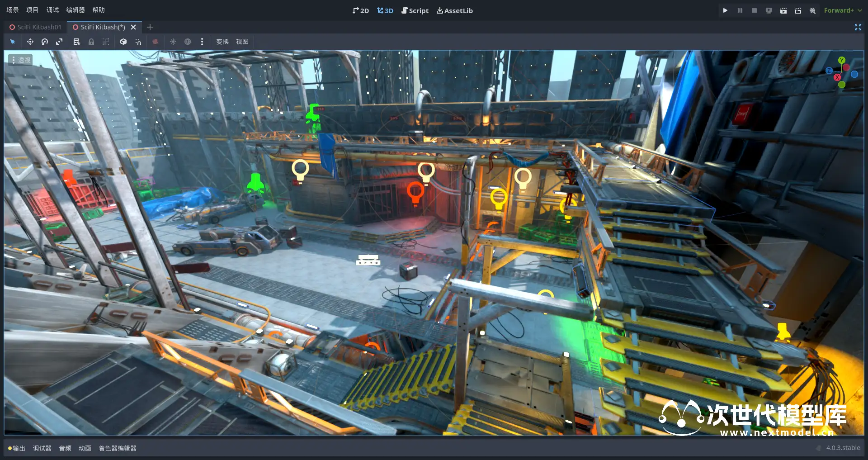Open the 输出 bottom panel
The image size is (868, 460).
point(17,448)
